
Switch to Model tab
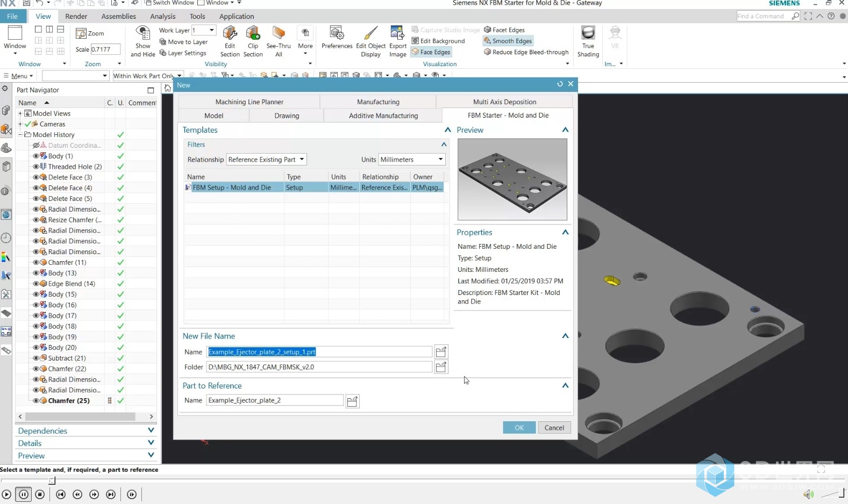[213, 116]
